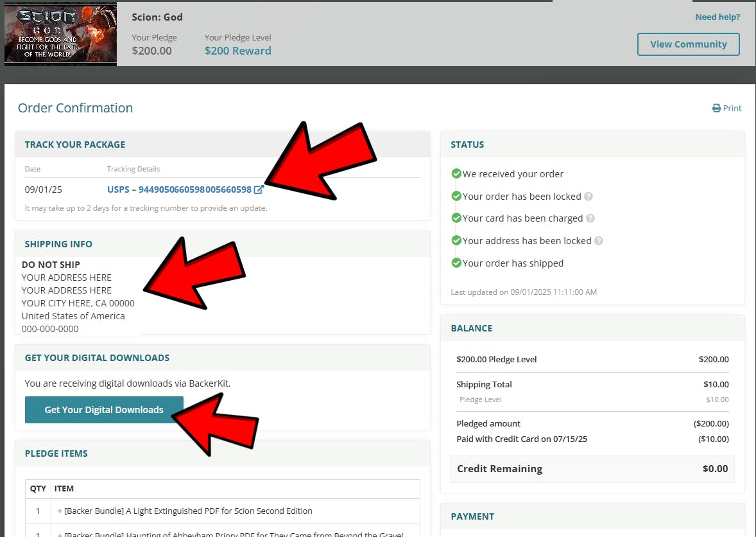Screen dimensions: 756x537
Task: Click green checkmark beside 'Your card has been charged'
Action: [x=456, y=218]
